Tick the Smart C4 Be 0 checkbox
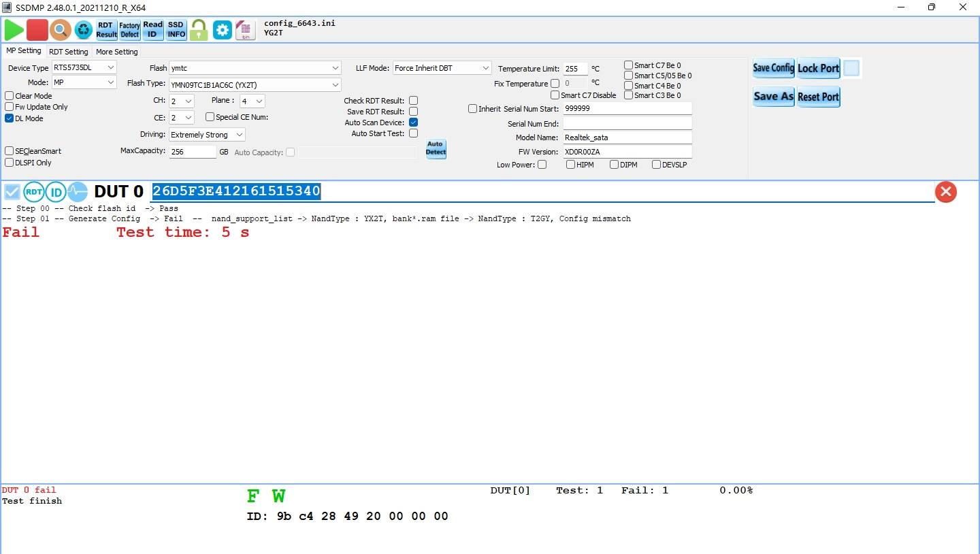 click(x=629, y=86)
